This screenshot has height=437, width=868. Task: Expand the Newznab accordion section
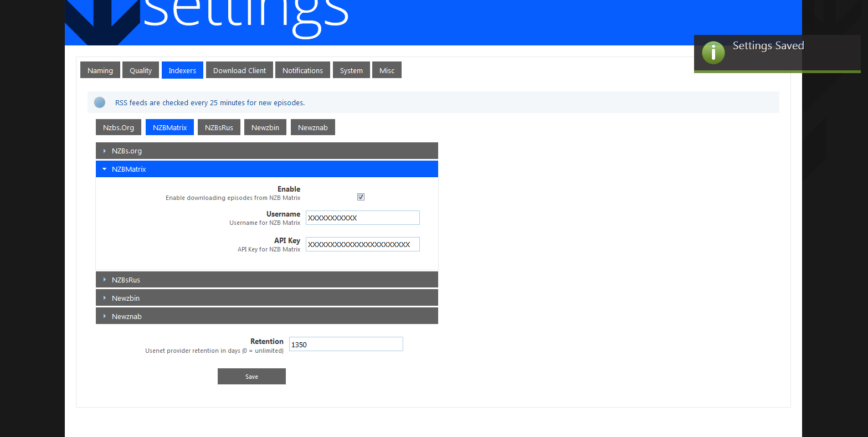tap(267, 316)
